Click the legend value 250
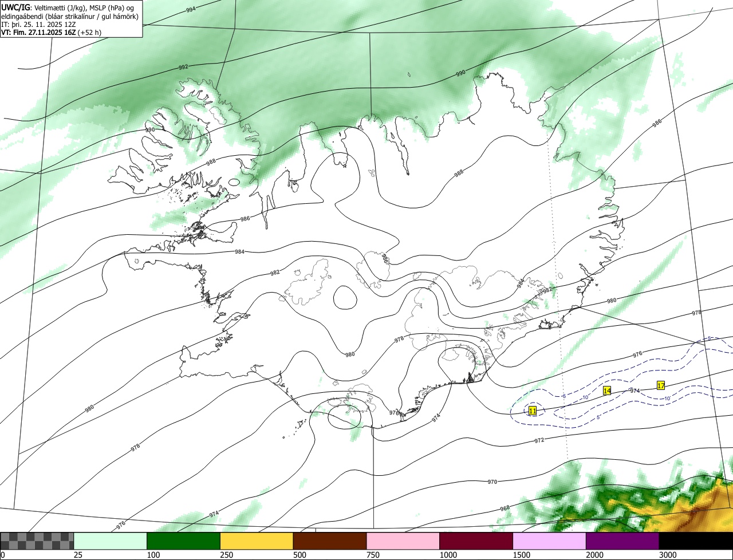The image size is (733, 560). 226,555
